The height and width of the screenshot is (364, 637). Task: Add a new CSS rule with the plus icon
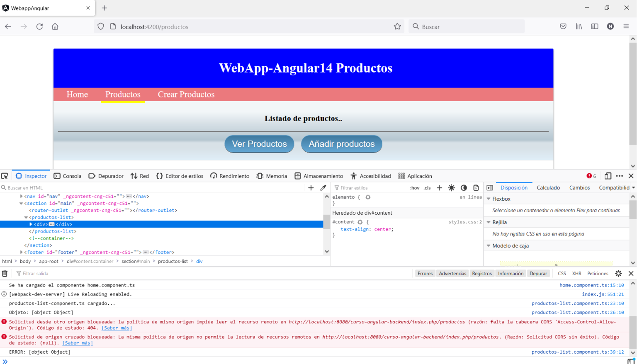point(440,187)
